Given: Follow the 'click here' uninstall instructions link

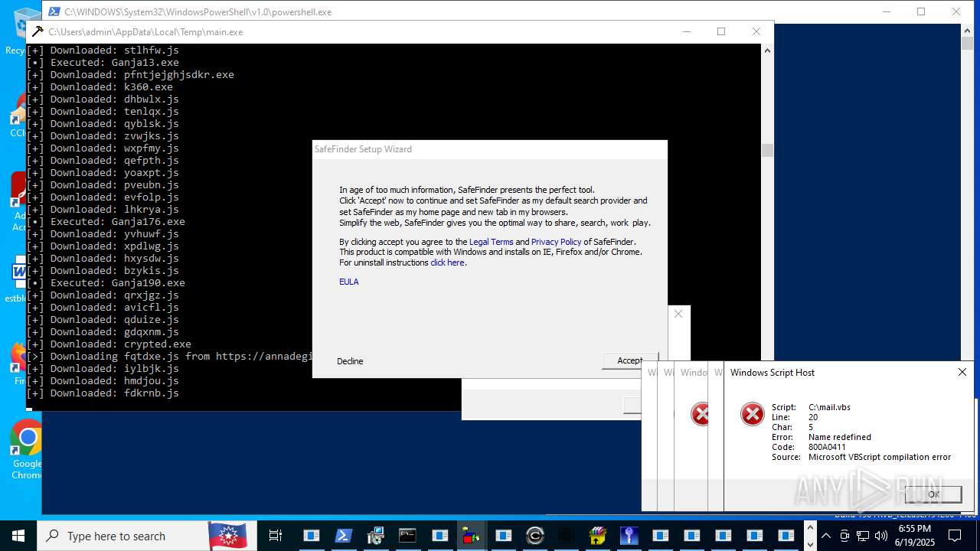Looking at the screenshot, I should click(447, 262).
